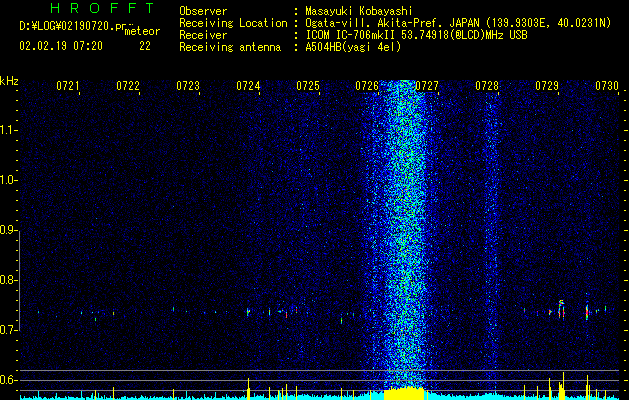Image resolution: width=629 pixels, height=400 pixels.
Task: Click the 0725 time marker
Action: [308, 85]
